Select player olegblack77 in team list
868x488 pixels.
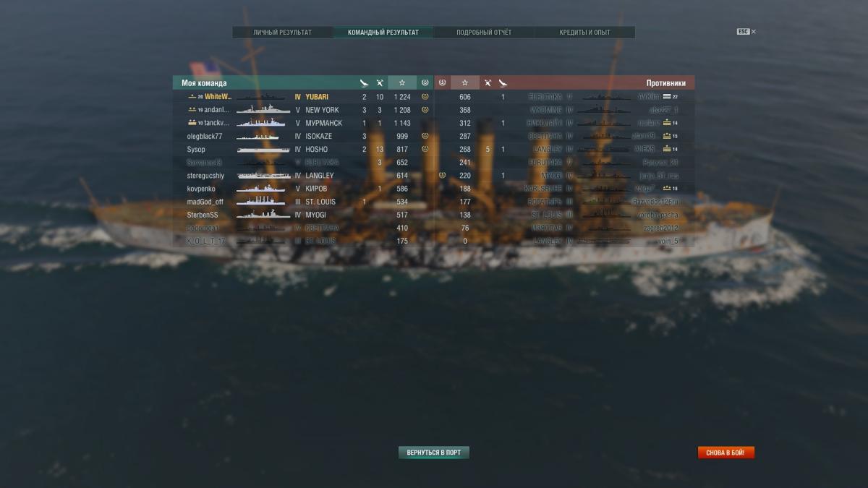tap(205, 136)
